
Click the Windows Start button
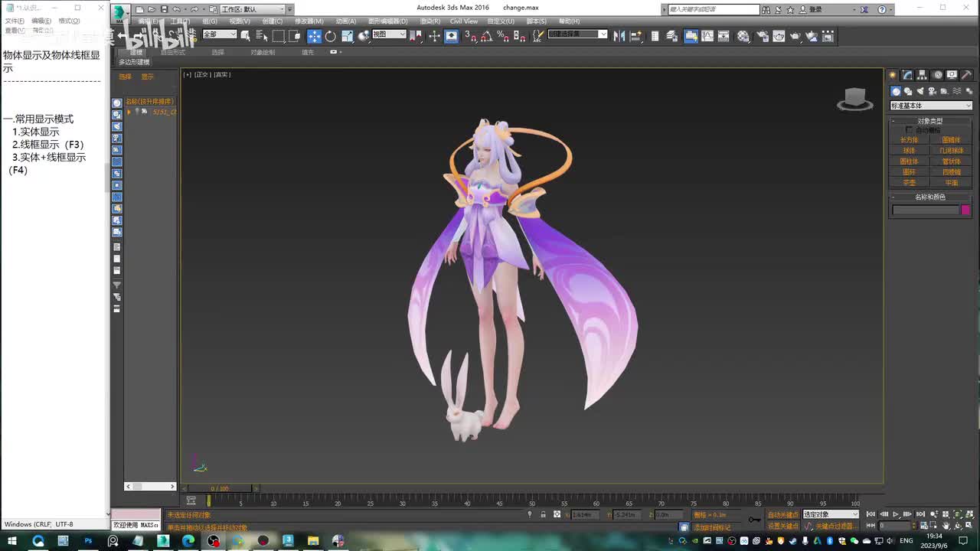tap(12, 540)
